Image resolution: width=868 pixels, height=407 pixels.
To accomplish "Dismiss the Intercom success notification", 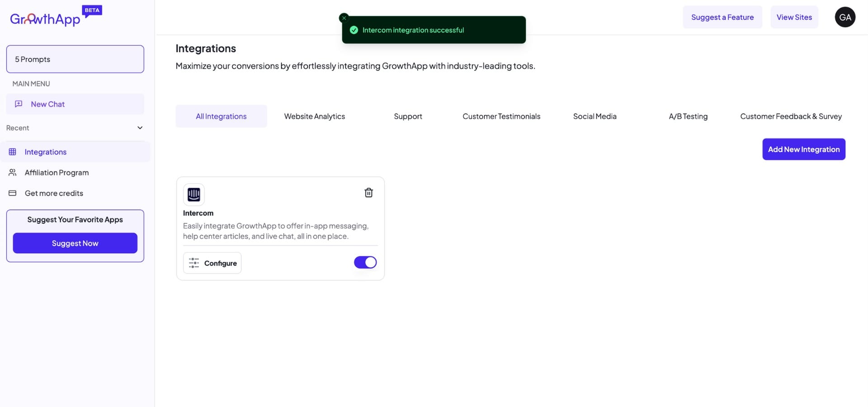I will click(344, 18).
